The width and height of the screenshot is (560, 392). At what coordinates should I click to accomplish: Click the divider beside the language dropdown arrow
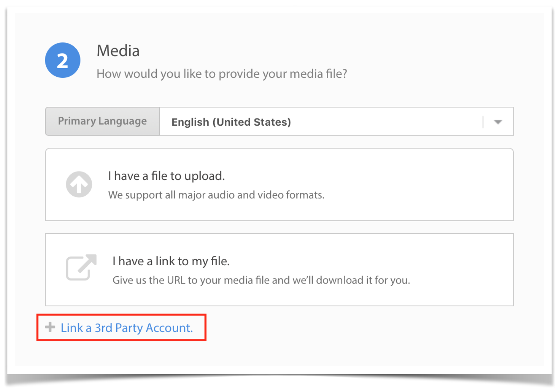click(483, 122)
